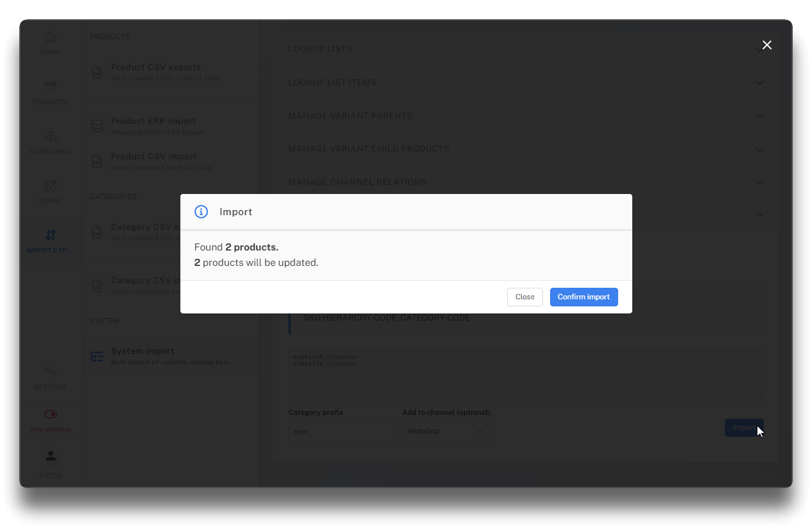Expand the Lookup List Items section
This screenshot has height=528, width=812.
(759, 83)
